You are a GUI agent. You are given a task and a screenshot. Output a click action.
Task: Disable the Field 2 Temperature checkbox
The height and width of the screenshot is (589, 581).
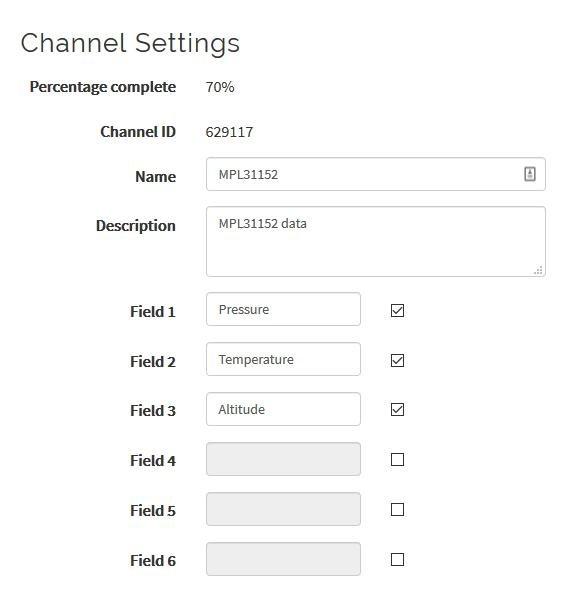click(x=397, y=361)
